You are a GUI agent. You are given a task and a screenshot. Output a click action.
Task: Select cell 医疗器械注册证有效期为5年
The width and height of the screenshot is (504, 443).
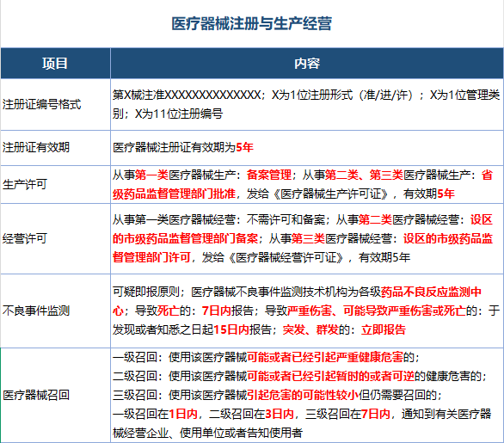307,148
